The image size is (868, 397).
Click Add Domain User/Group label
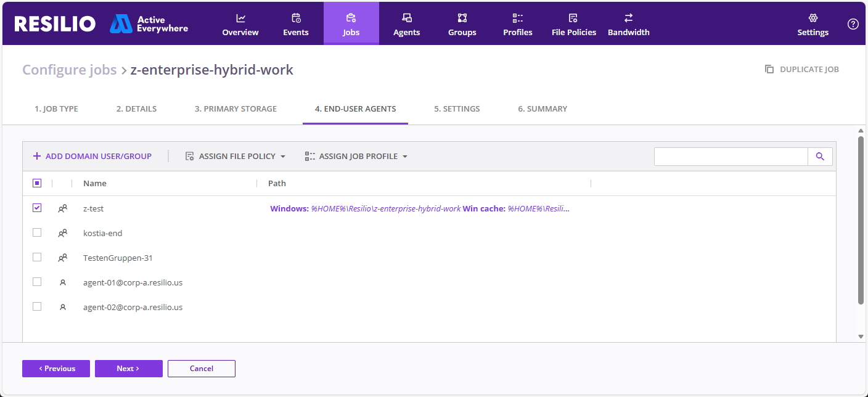point(99,157)
